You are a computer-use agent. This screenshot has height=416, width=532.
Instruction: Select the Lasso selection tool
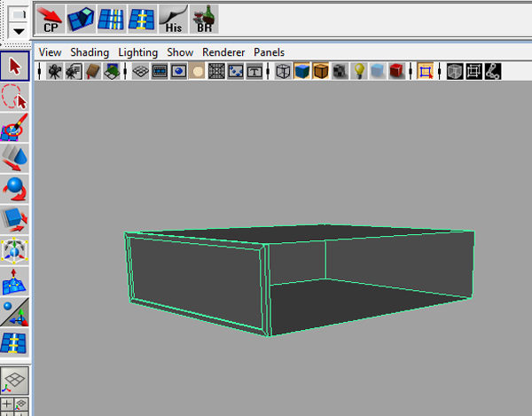(x=14, y=97)
